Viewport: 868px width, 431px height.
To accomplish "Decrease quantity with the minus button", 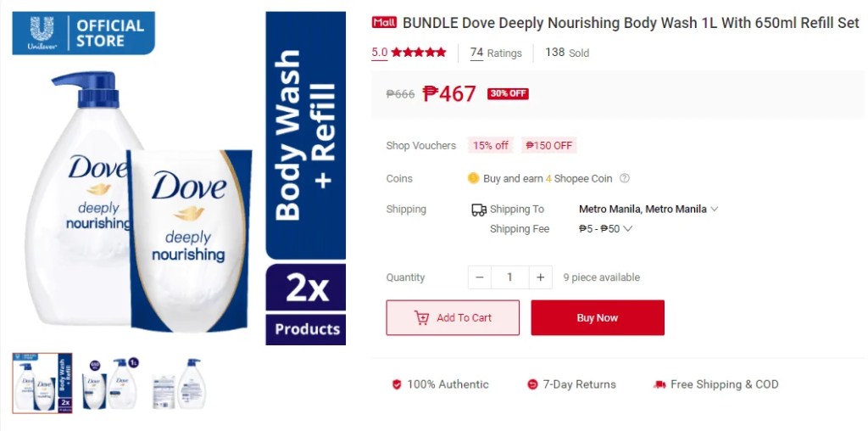I will 480,277.
